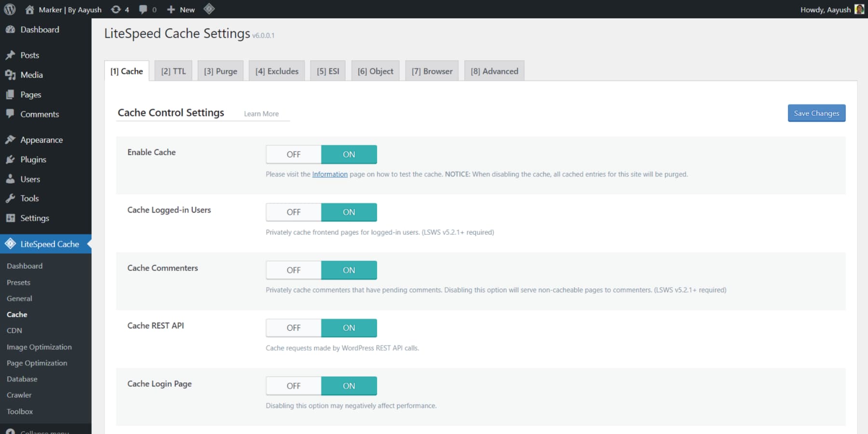Viewport: 868px width, 434px height.
Task: Click the WordPress logo in the admin bar
Action: tap(9, 9)
